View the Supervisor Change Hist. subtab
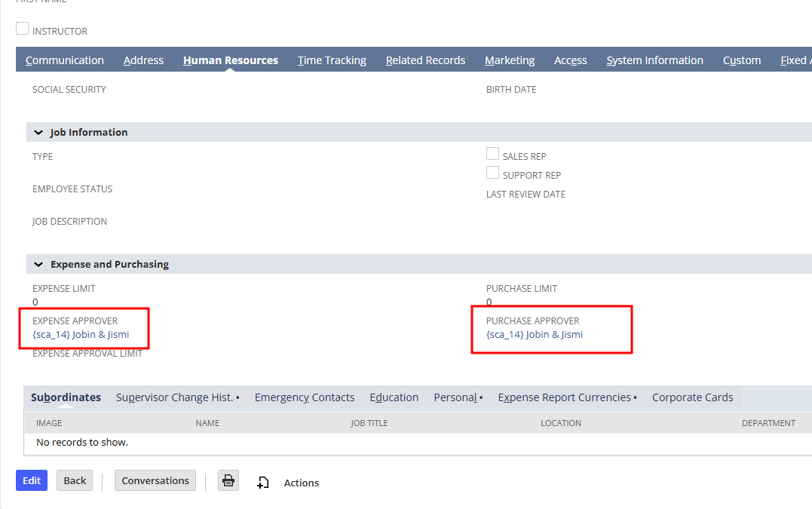Screen dimensions: 812x509 pyautogui.click(x=177, y=397)
